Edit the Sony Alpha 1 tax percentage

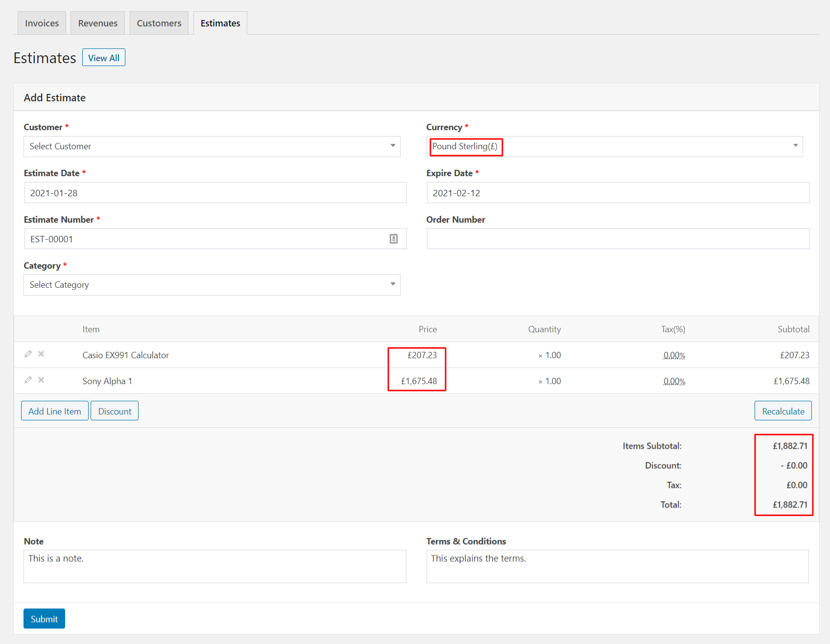pyautogui.click(x=674, y=381)
